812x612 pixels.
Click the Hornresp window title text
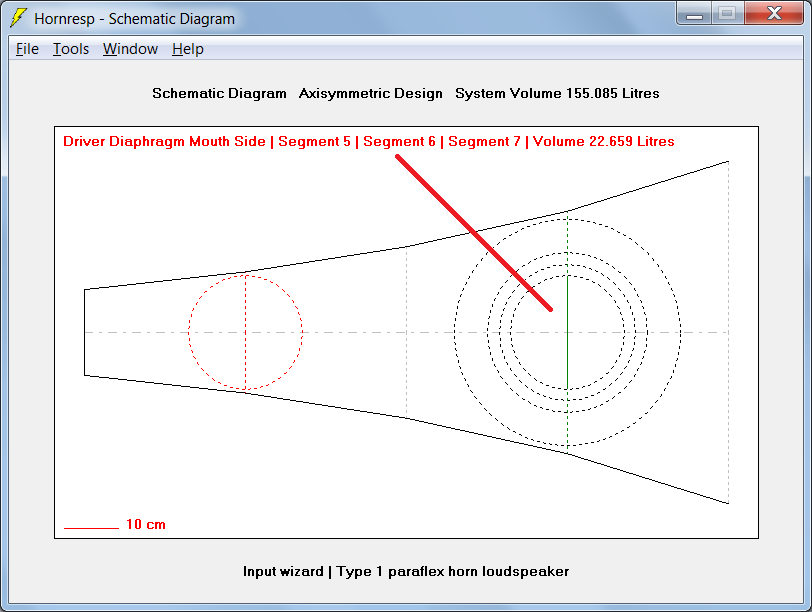click(134, 19)
